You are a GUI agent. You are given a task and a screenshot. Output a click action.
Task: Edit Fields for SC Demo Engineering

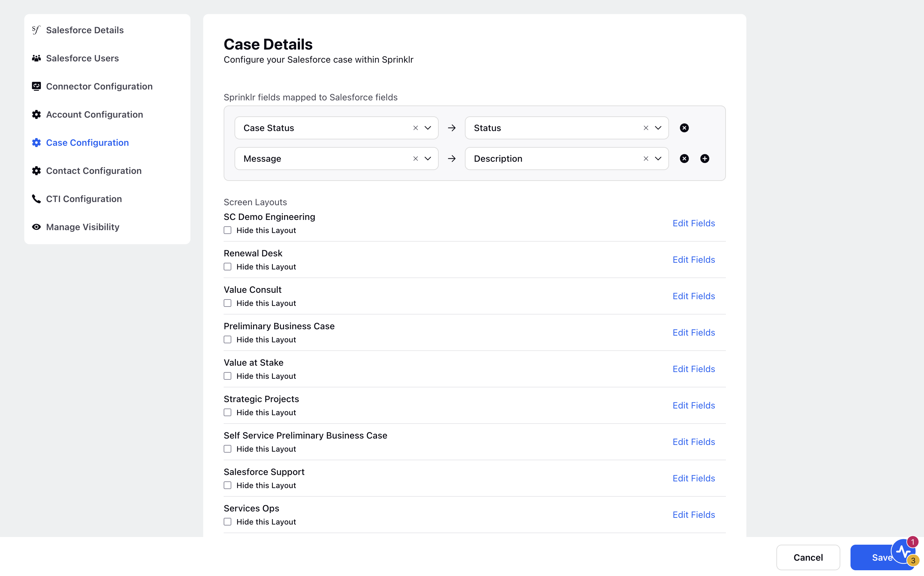click(694, 223)
